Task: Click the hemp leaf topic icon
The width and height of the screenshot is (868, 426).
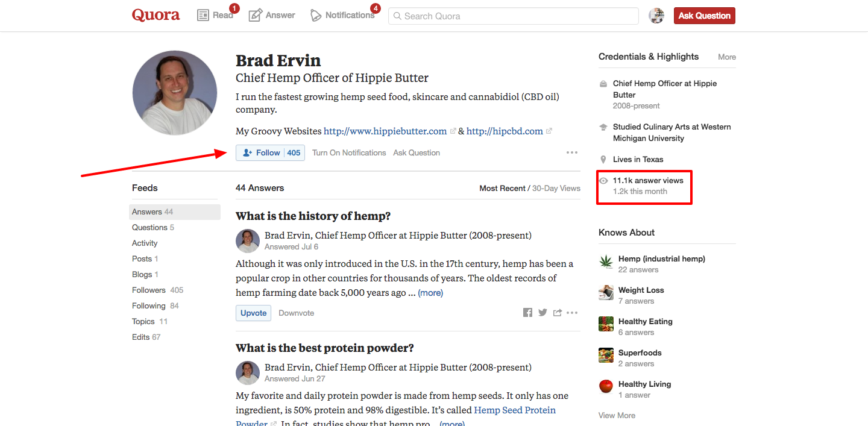Action: tap(606, 262)
